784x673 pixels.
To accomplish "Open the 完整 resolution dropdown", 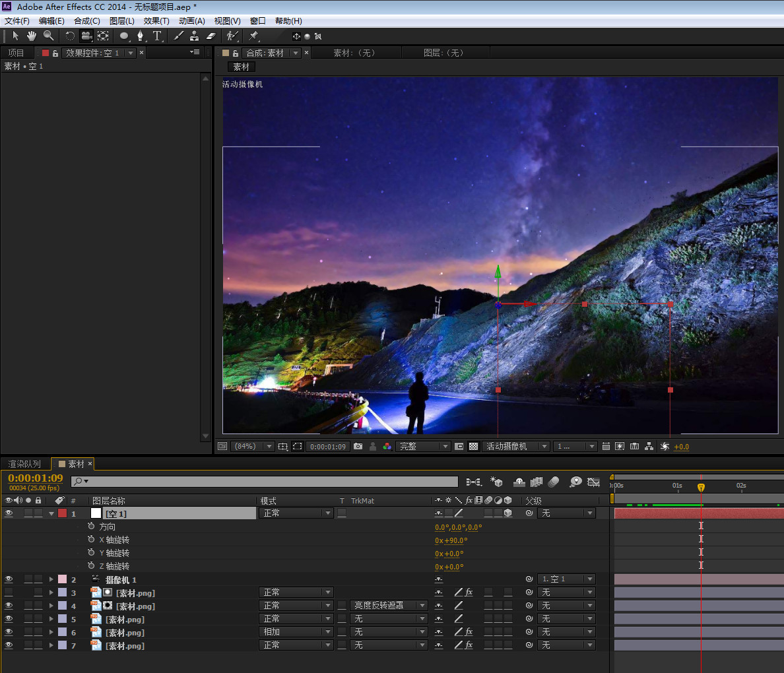I will (x=423, y=447).
